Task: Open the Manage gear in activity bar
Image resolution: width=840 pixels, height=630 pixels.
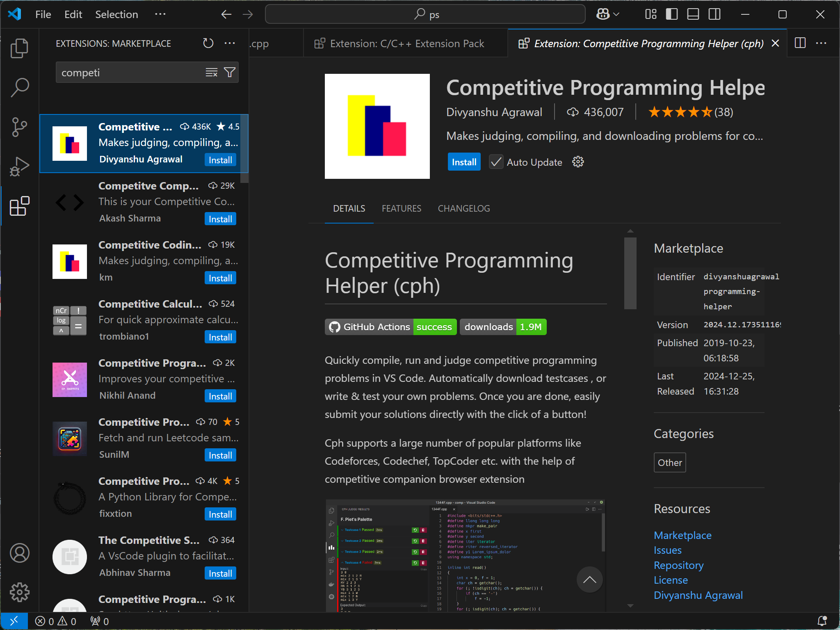Action: (19, 592)
